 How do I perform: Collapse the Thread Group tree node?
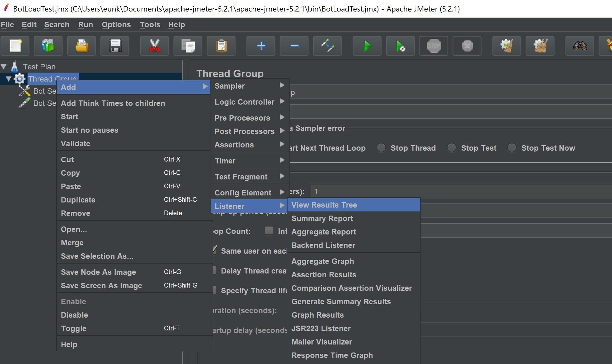point(9,79)
